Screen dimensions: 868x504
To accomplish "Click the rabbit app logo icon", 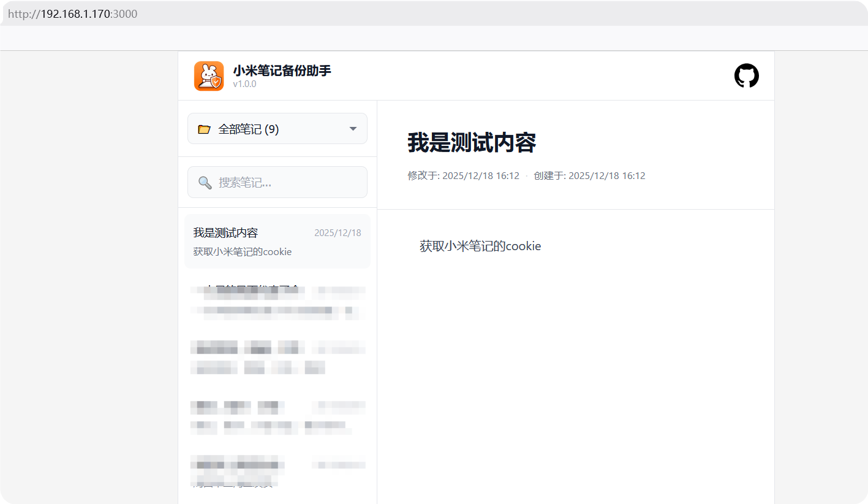I will (209, 75).
